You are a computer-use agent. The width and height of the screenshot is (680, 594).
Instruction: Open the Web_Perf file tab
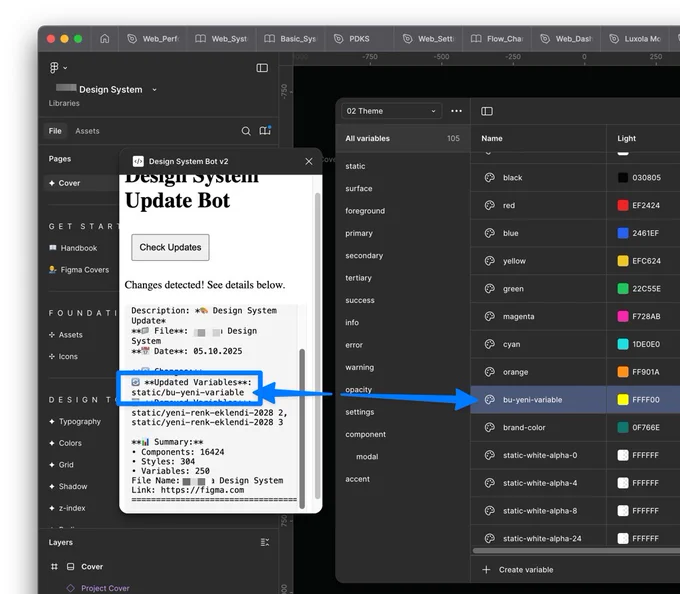[x=152, y=39]
